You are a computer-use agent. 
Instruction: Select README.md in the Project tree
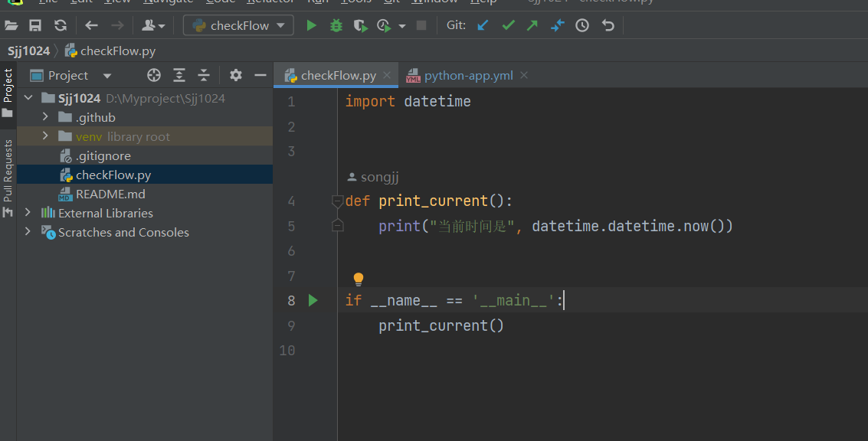[145, 194]
